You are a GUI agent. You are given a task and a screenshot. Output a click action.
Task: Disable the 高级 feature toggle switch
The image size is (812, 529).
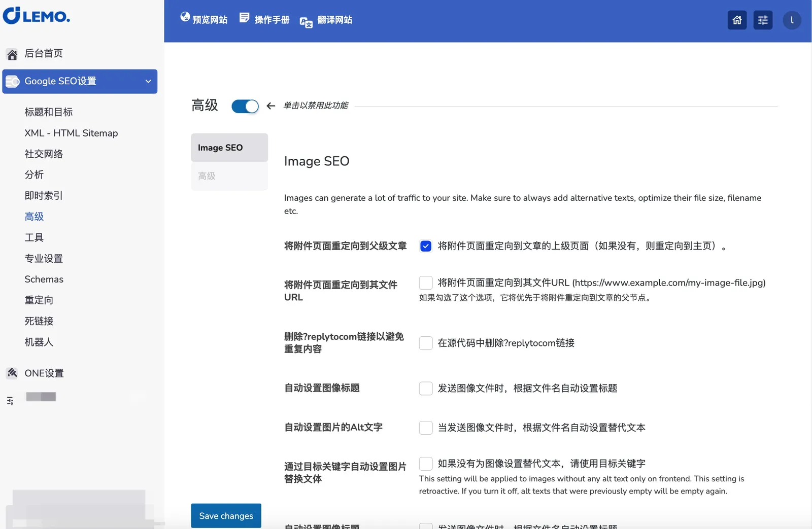tap(245, 106)
